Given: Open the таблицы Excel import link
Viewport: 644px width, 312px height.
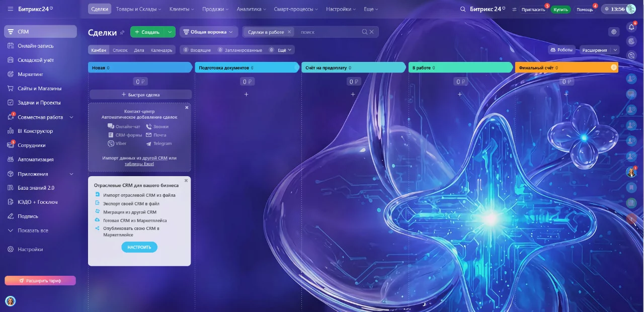Looking at the screenshot, I should click(139, 164).
